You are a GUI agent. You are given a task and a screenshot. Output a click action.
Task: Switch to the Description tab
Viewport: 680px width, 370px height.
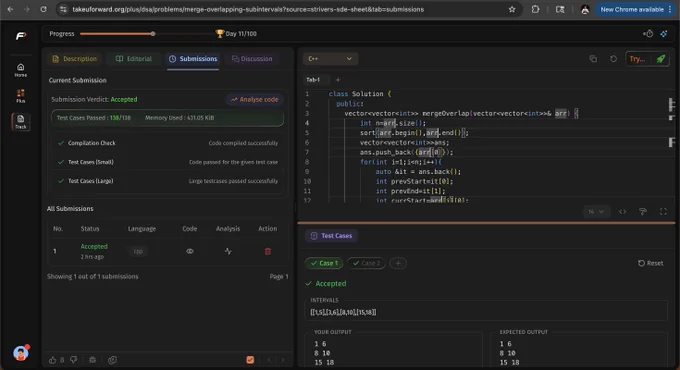pyautogui.click(x=75, y=59)
